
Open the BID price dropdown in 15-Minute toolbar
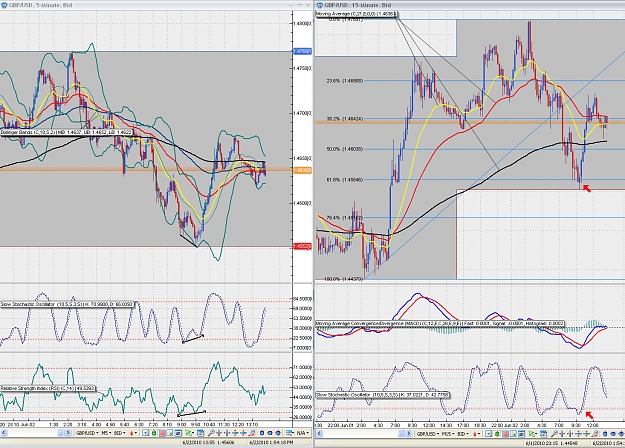point(463,434)
